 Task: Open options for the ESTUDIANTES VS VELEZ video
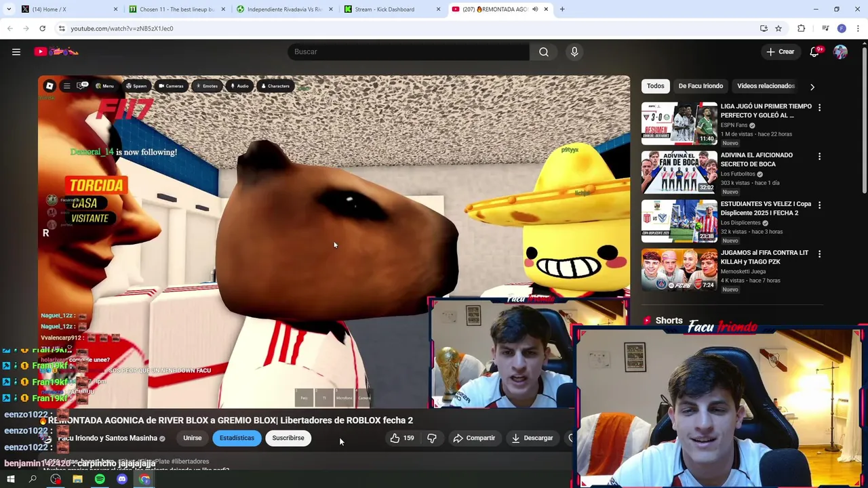point(819,205)
